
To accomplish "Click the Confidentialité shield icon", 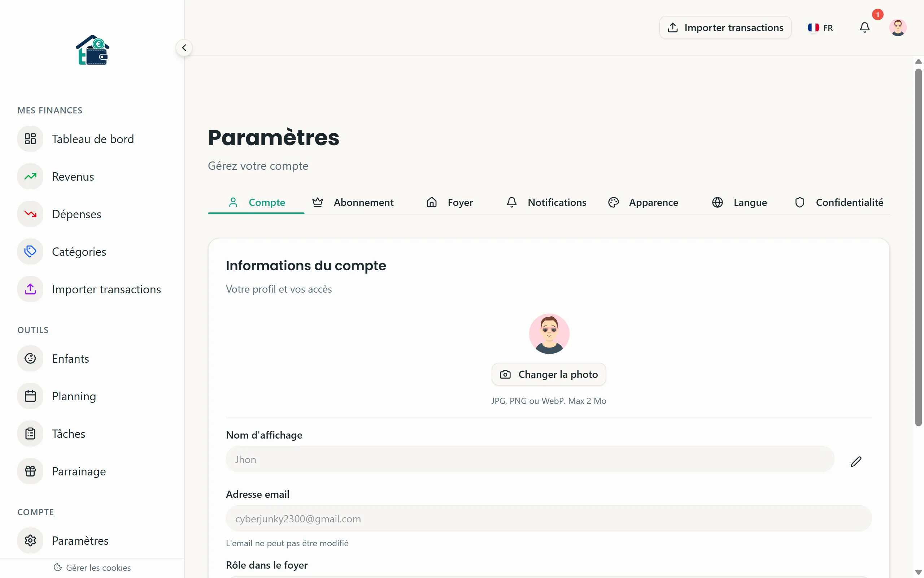I will [x=799, y=202].
